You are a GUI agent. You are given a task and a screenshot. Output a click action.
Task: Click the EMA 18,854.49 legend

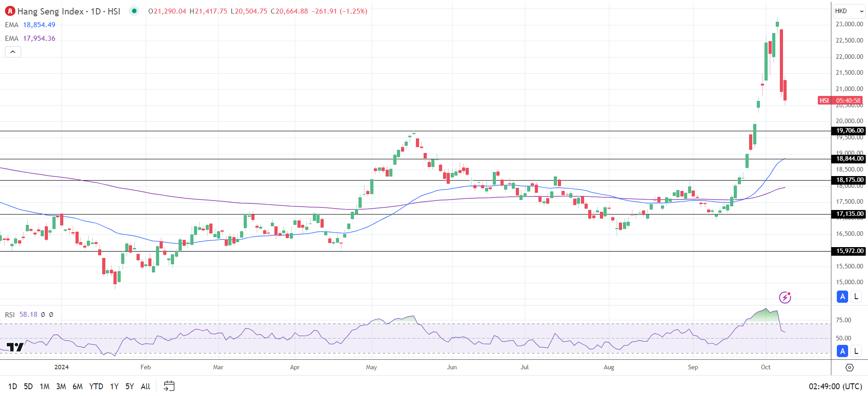pos(30,25)
